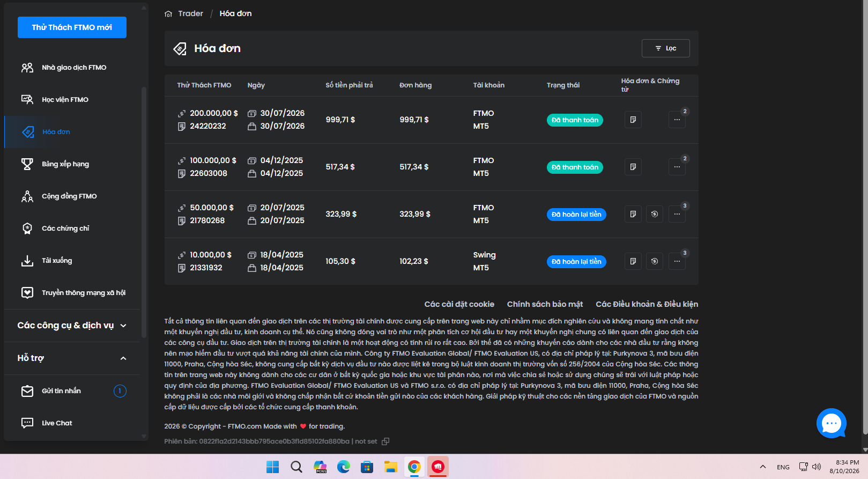Screen dimensions: 868x479
Task: Show hidden system tray icons
Action: pyautogui.click(x=763, y=467)
